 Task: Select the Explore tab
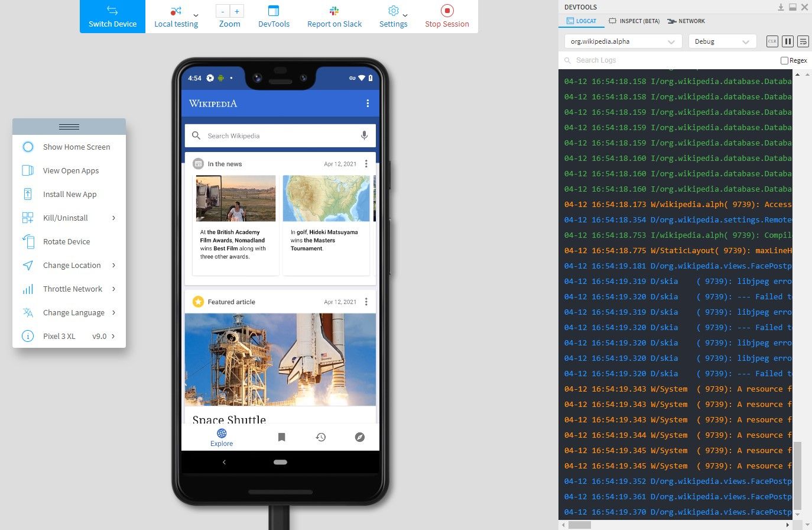[222, 438]
